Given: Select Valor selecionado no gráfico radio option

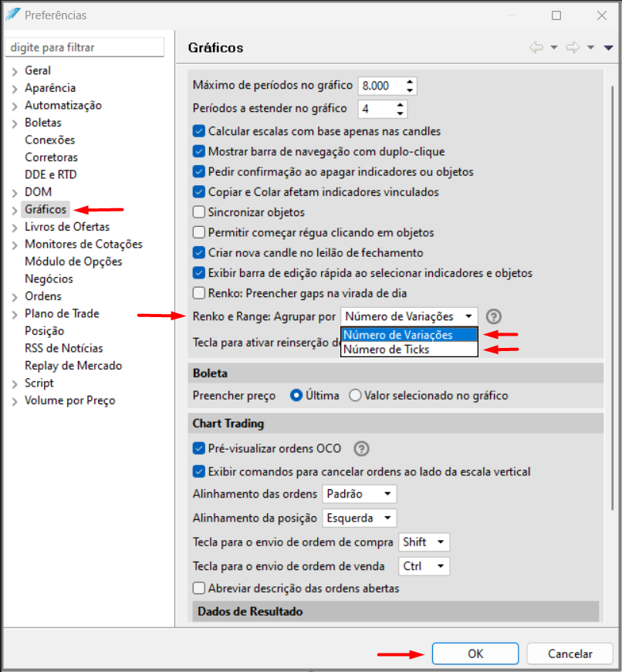Looking at the screenshot, I should 355,395.
